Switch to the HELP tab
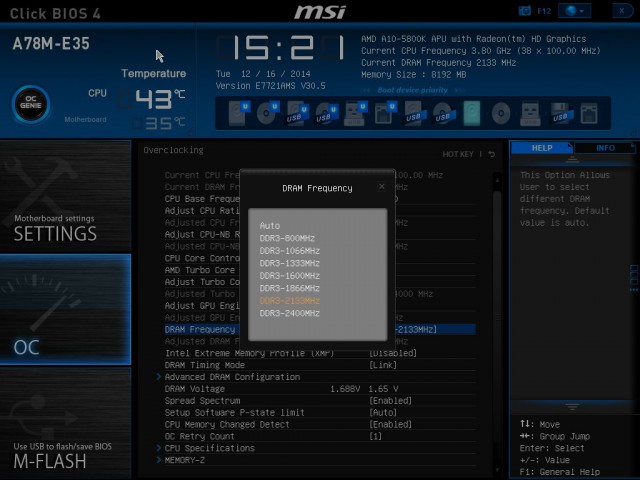640x480 pixels. click(x=542, y=148)
